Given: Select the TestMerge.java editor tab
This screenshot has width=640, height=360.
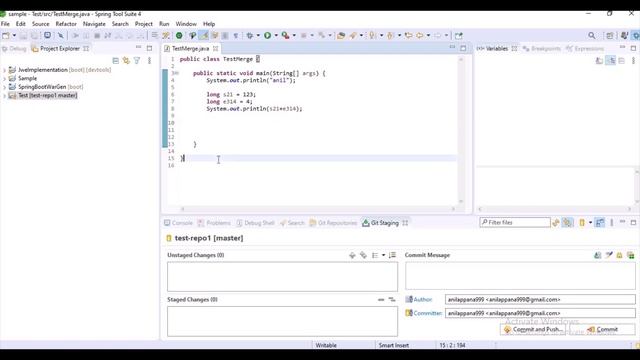Looking at the screenshot, I should [190, 49].
